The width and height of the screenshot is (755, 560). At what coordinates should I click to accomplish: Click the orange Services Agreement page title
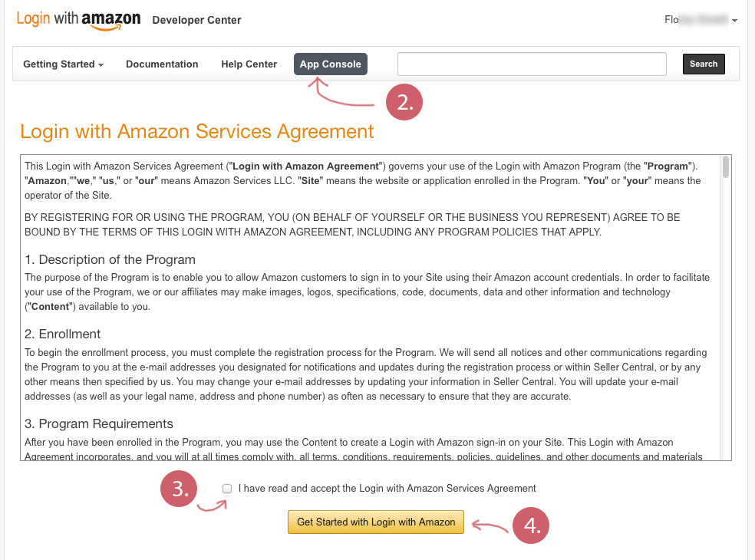coord(197,131)
